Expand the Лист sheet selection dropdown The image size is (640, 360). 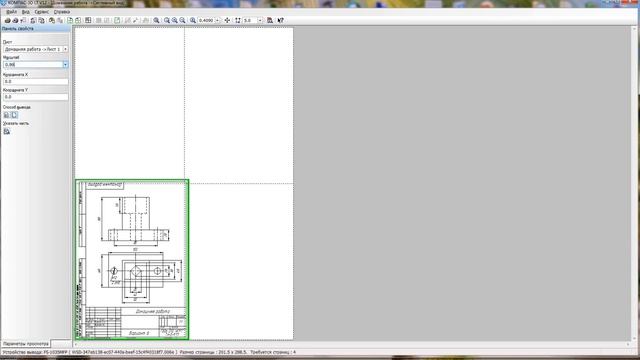tap(65, 49)
